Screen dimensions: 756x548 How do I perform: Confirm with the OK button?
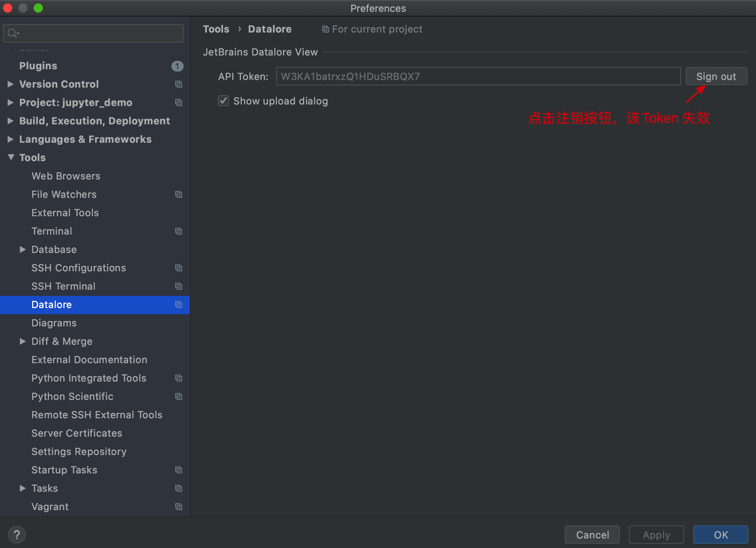click(721, 535)
